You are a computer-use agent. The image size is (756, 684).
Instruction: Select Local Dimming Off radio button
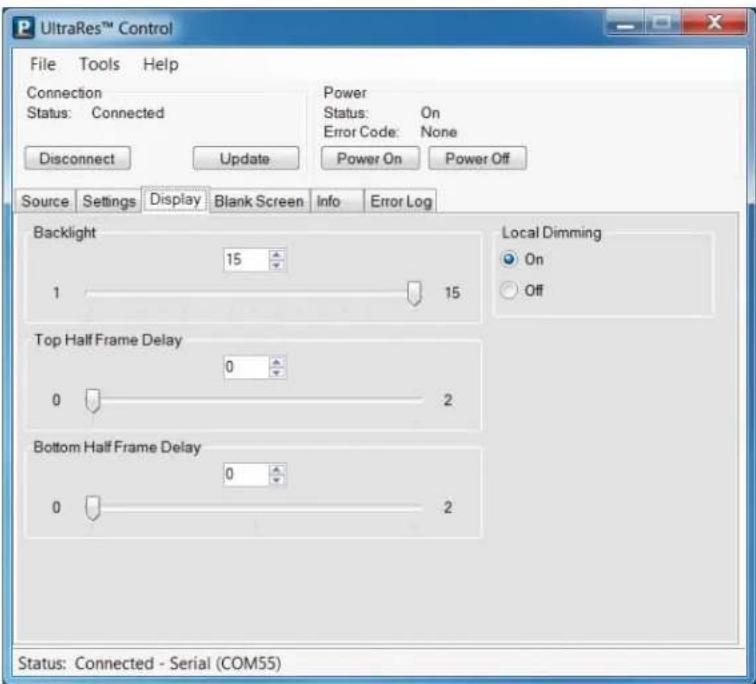tap(509, 290)
